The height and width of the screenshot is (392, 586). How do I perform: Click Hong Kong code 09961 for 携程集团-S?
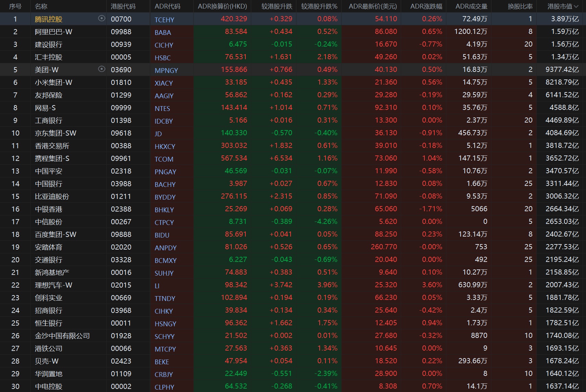click(121, 159)
